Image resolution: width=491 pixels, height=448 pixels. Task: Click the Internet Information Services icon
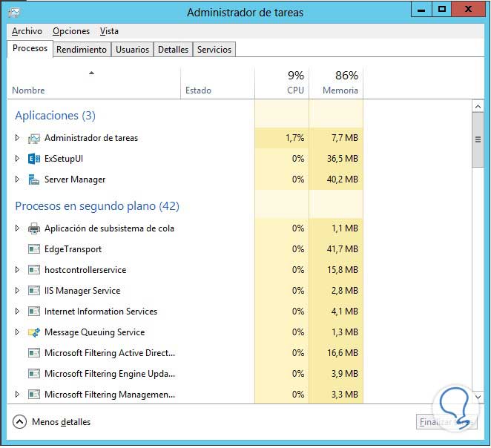tap(34, 312)
